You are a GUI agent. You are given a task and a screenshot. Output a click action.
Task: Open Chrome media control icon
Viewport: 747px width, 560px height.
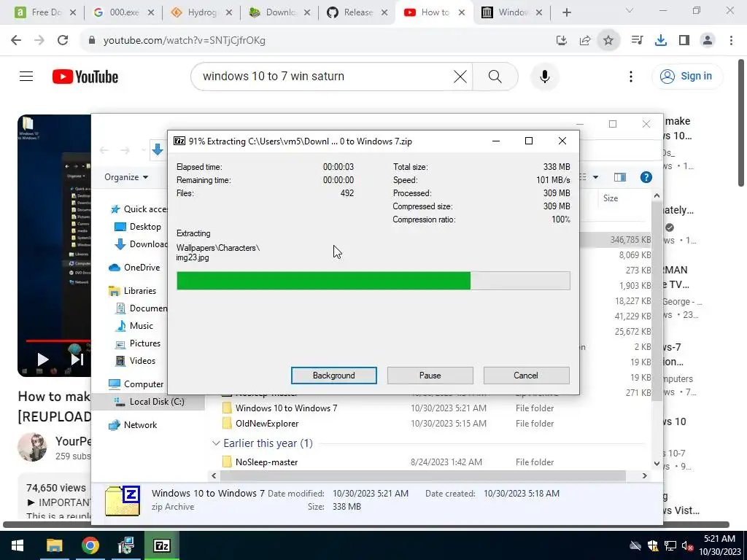(637, 41)
